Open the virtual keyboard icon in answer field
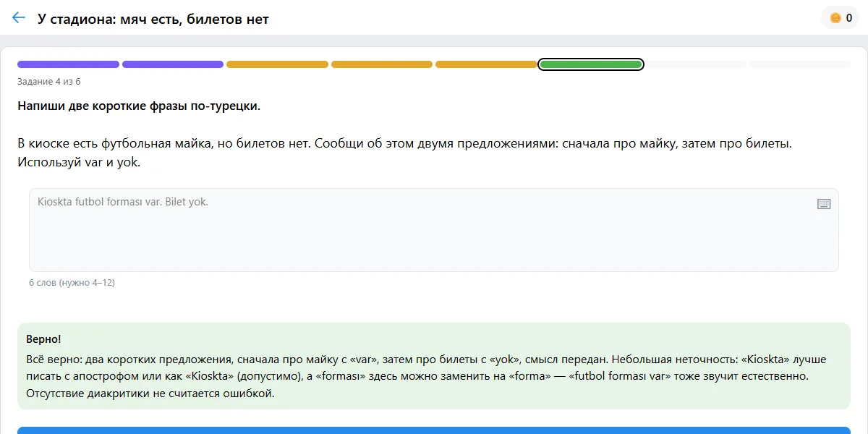The width and height of the screenshot is (868, 434). 824,204
